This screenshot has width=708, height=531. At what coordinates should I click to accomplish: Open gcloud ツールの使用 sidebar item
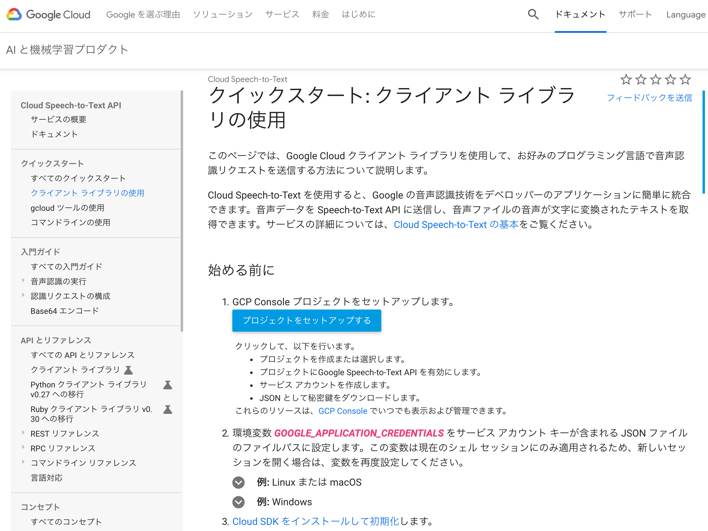coord(67,208)
